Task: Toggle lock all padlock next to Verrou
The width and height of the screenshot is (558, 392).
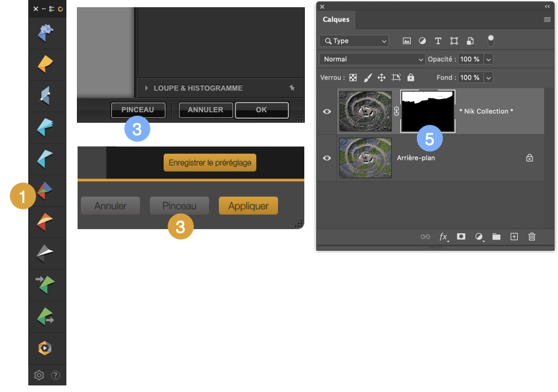Action: tap(411, 77)
